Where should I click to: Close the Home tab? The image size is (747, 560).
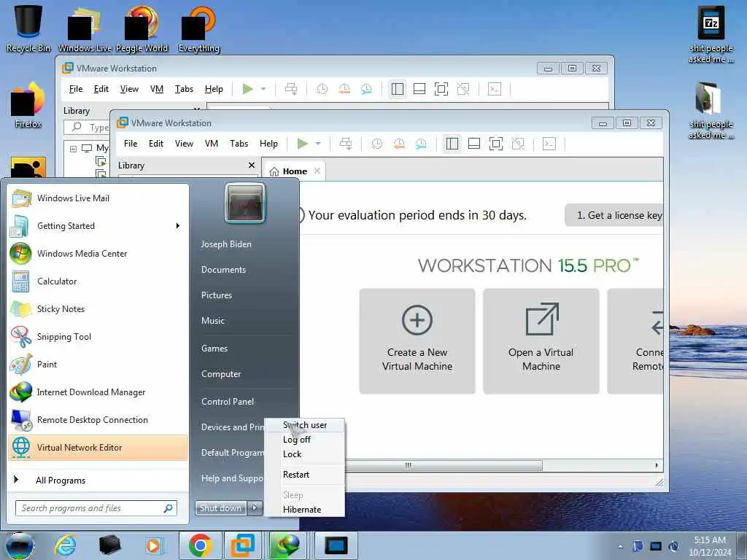[317, 171]
